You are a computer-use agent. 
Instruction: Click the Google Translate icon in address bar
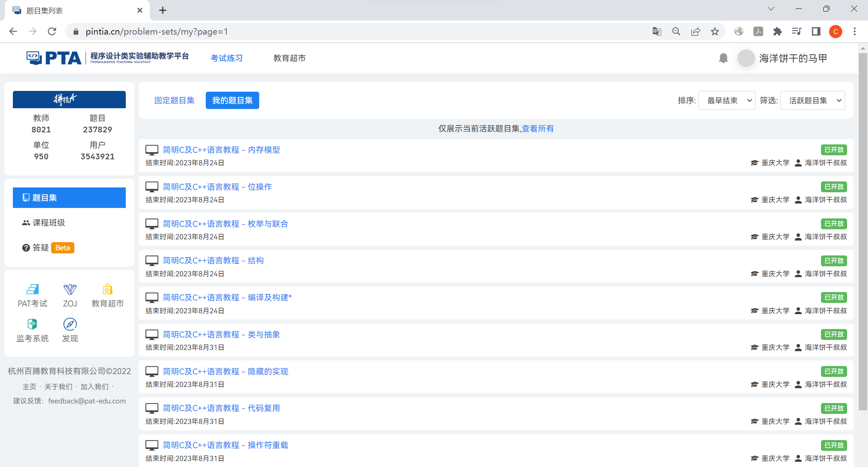pyautogui.click(x=657, y=31)
